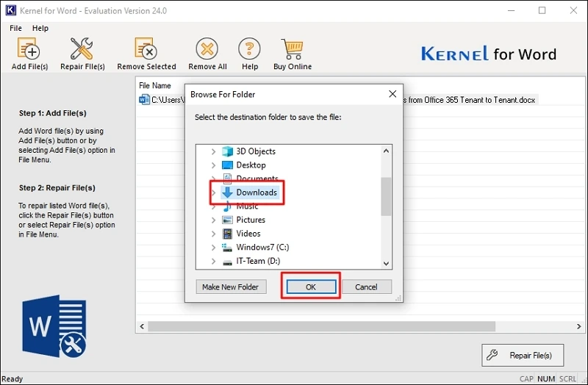Expand the Videos tree node

(x=213, y=234)
